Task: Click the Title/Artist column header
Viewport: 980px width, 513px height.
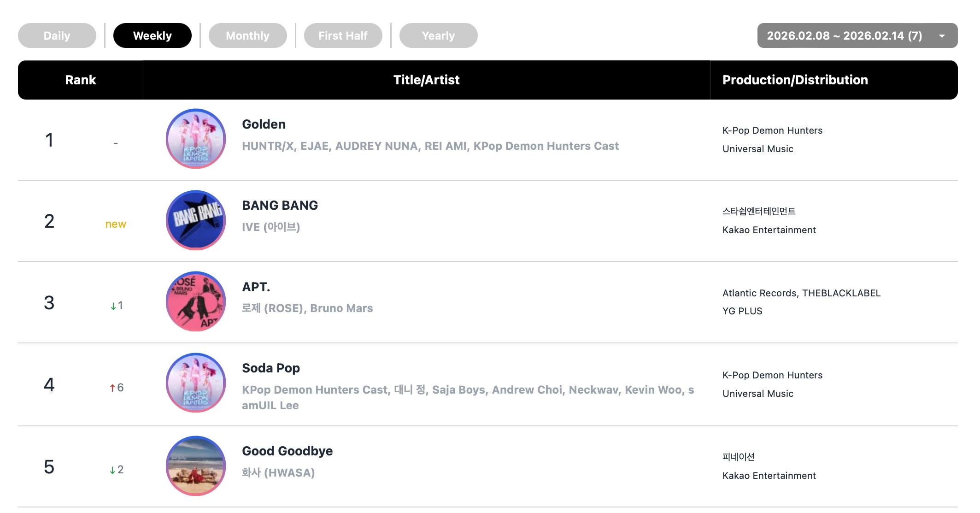Action: pyautogui.click(x=427, y=80)
